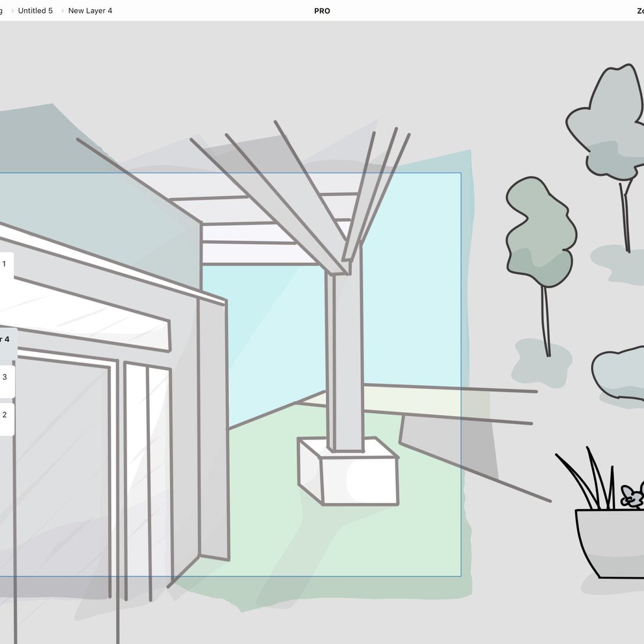Tap the PRO badge in the top bar
The width and height of the screenshot is (644, 644).
[x=321, y=10]
